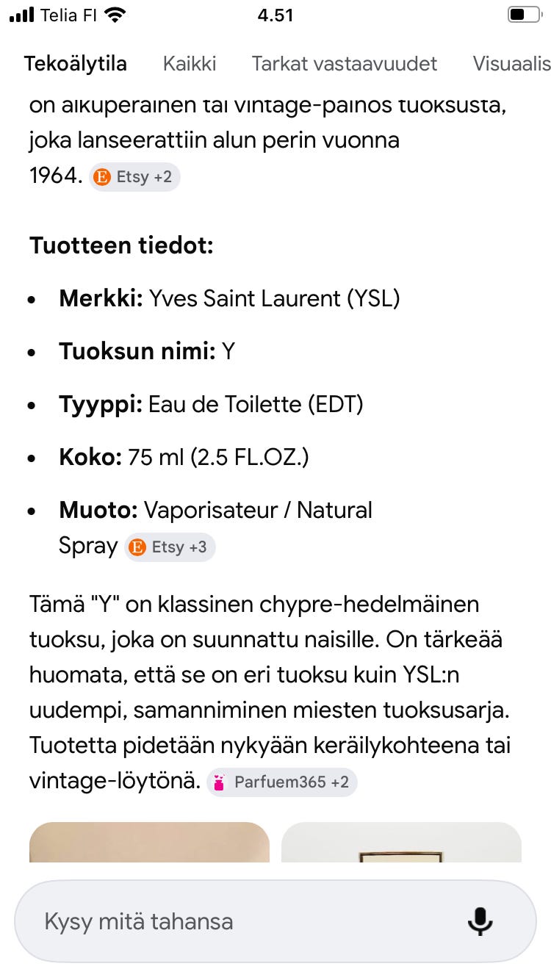Tap the Wi-Fi status icon
The height and width of the screenshot is (980, 551).
(x=115, y=15)
